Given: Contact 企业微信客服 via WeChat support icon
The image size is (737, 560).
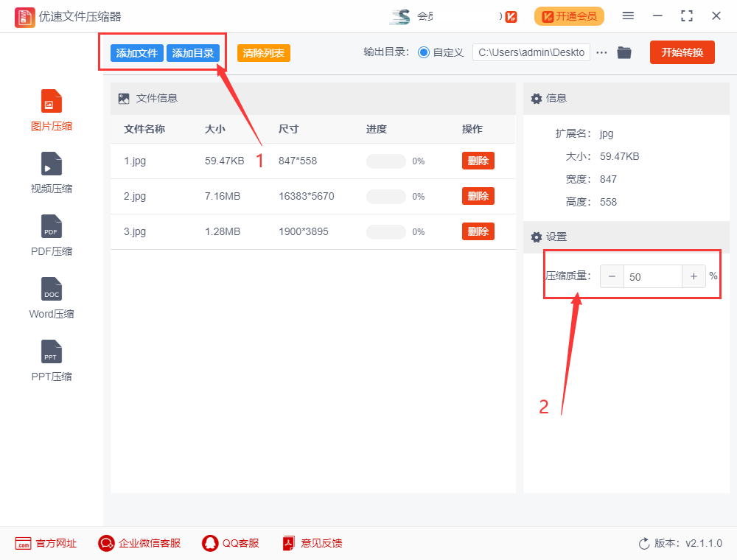Looking at the screenshot, I should [x=139, y=543].
